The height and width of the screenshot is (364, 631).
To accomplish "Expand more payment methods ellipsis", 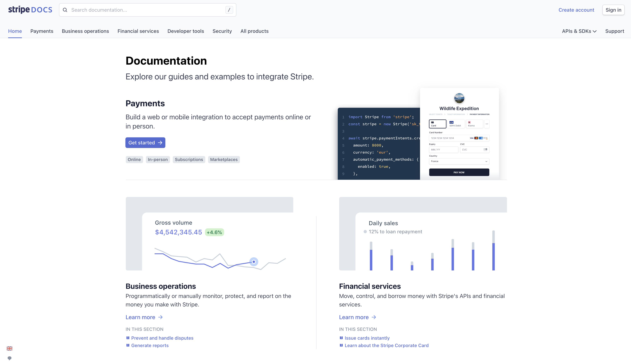I will pyautogui.click(x=487, y=124).
